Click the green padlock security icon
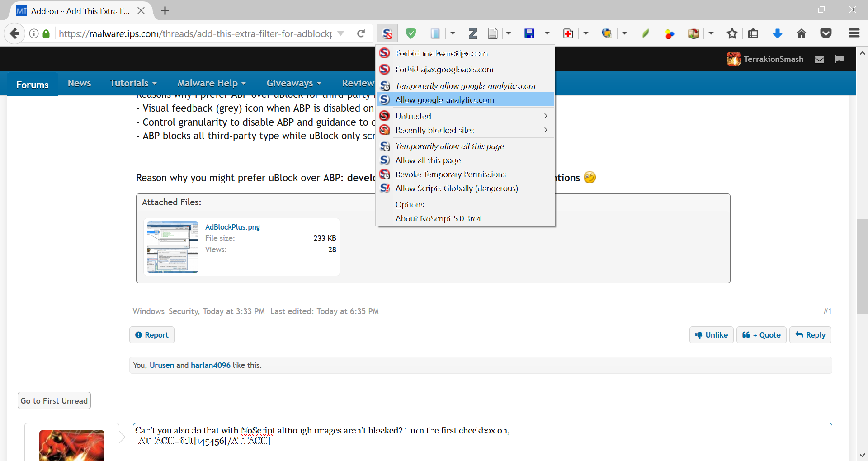The image size is (868, 461). tap(46, 33)
